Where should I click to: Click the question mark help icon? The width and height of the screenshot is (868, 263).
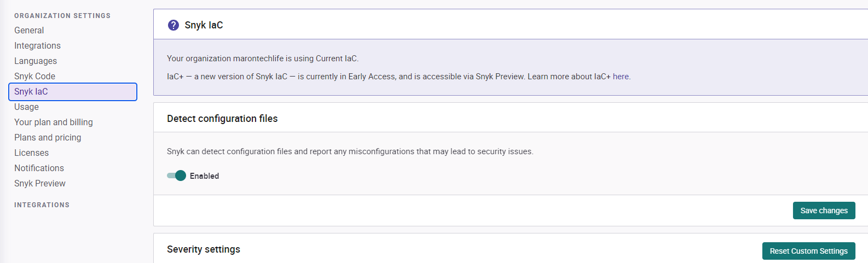point(173,25)
